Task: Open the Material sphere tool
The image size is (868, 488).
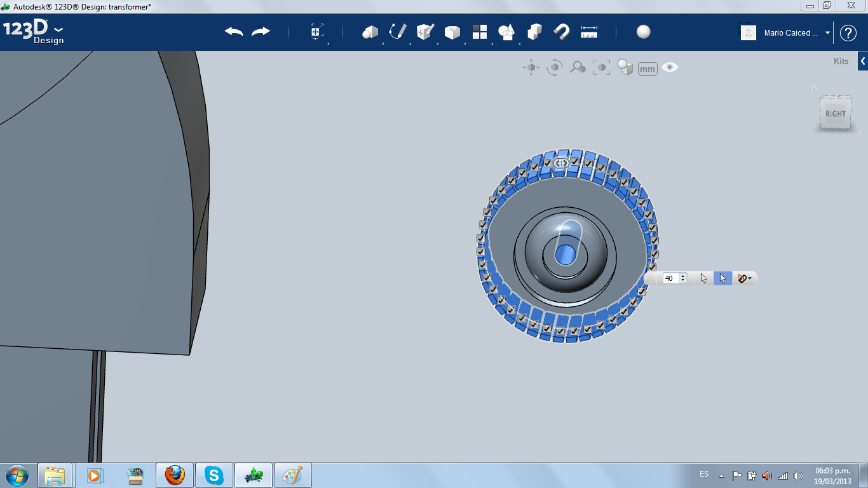Action: tap(644, 32)
